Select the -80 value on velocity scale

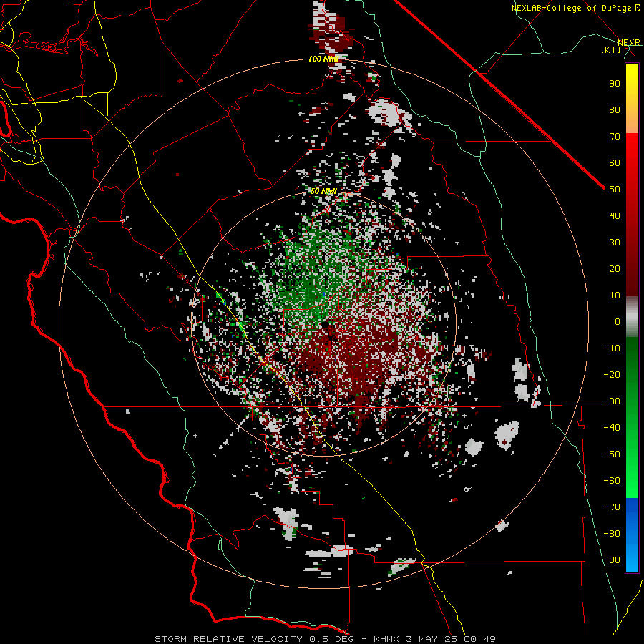point(612,534)
